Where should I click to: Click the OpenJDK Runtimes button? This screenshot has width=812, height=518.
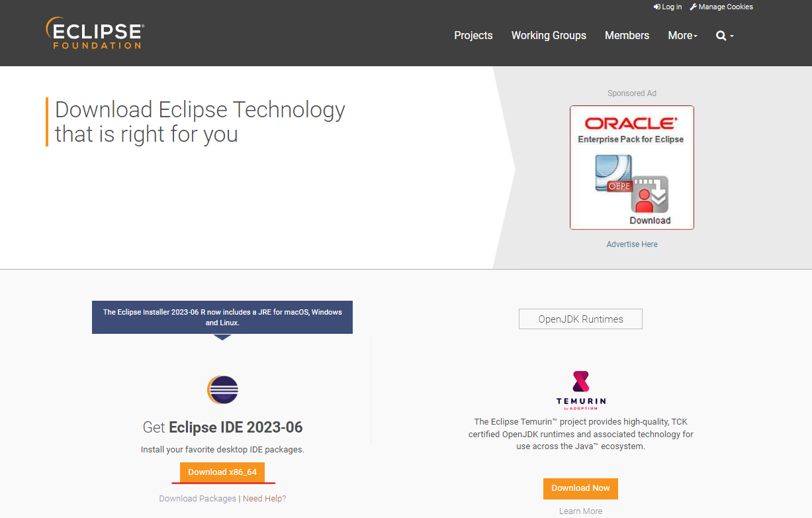[580, 319]
